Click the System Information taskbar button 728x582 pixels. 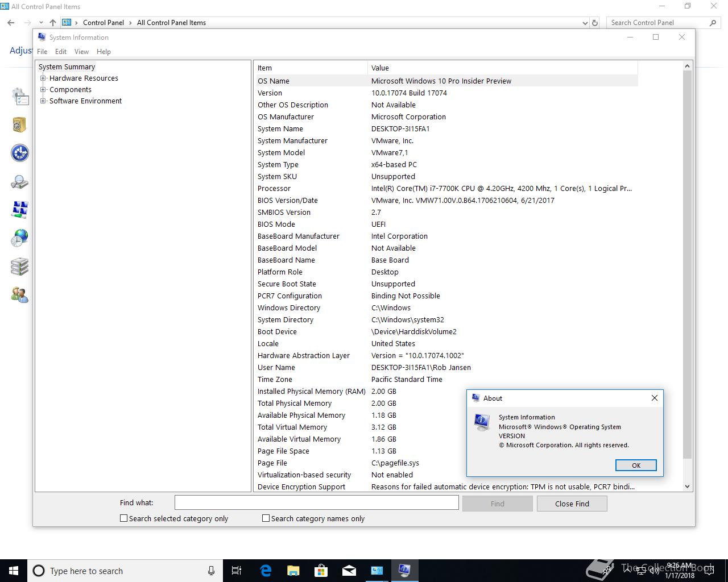point(404,571)
